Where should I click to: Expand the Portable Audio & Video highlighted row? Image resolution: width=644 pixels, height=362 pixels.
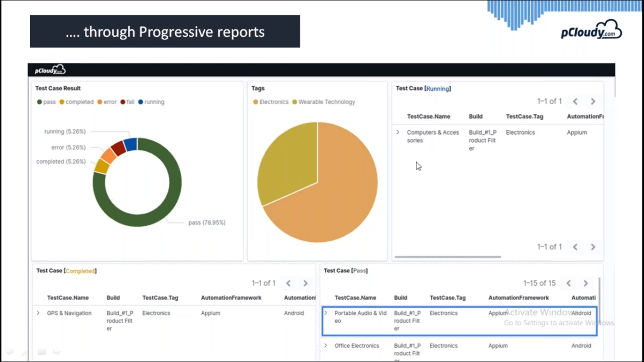click(x=326, y=313)
